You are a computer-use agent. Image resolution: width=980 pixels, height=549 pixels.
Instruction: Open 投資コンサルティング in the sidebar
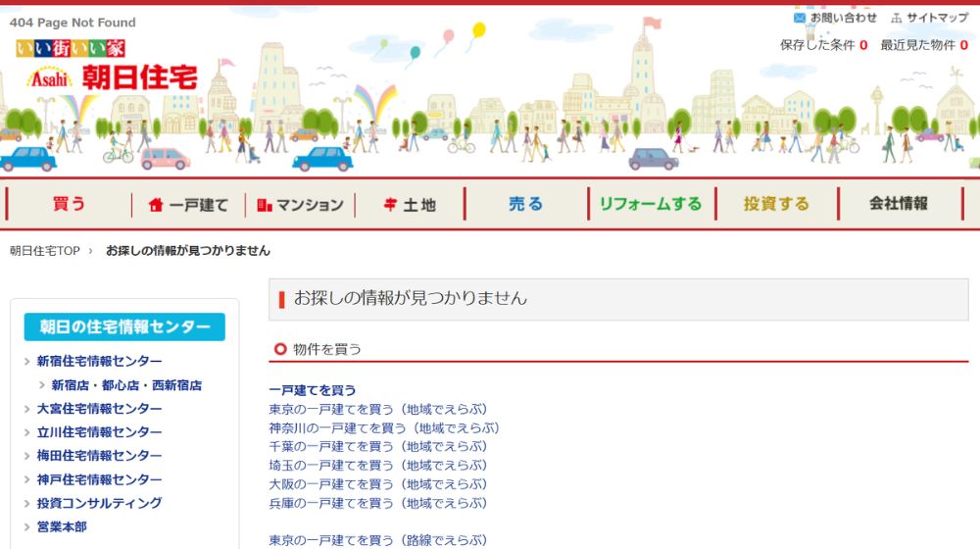[99, 503]
